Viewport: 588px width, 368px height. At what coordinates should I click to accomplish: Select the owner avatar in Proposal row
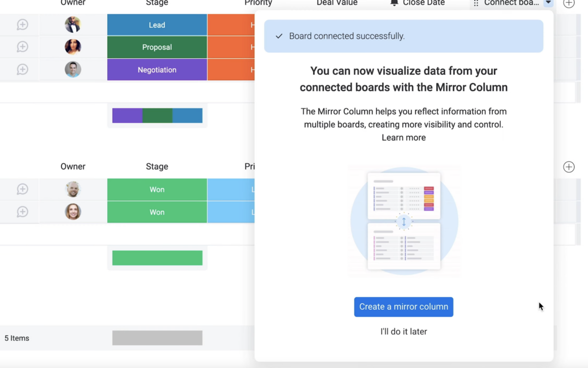click(x=73, y=47)
